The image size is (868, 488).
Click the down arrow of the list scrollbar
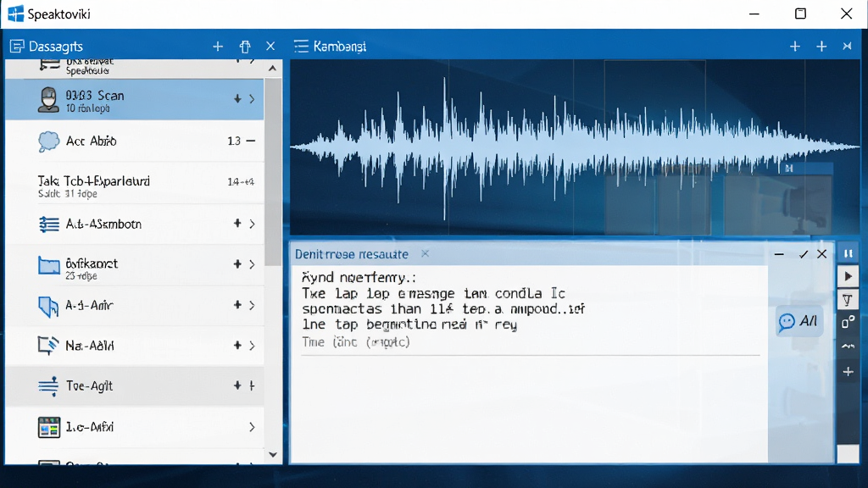272,455
